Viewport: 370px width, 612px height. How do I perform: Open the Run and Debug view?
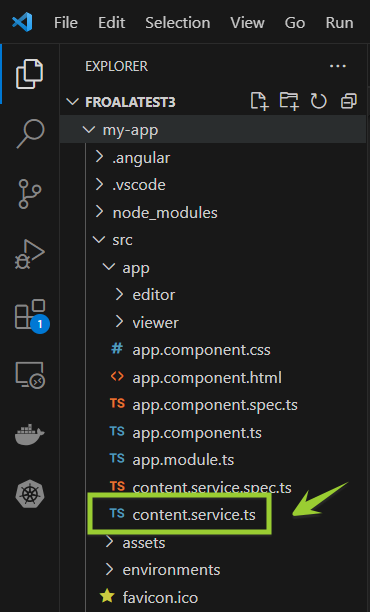point(30,254)
